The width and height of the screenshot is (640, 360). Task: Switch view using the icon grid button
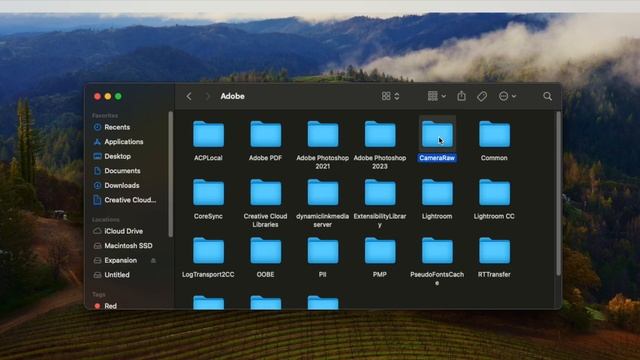[386, 96]
